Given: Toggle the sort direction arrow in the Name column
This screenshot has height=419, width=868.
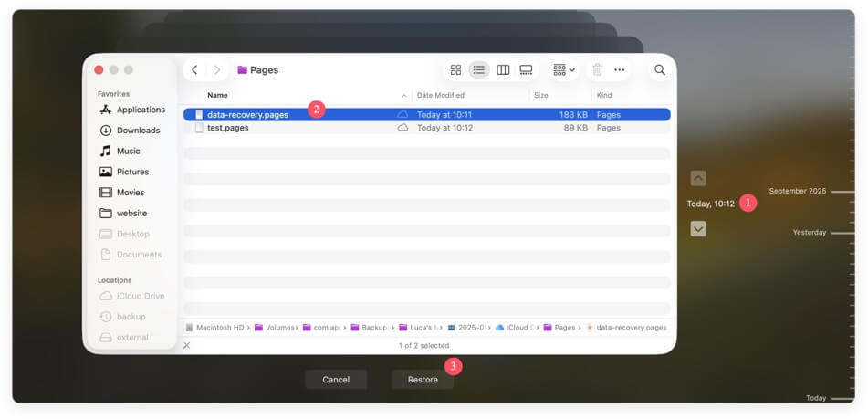Looking at the screenshot, I should pos(403,96).
